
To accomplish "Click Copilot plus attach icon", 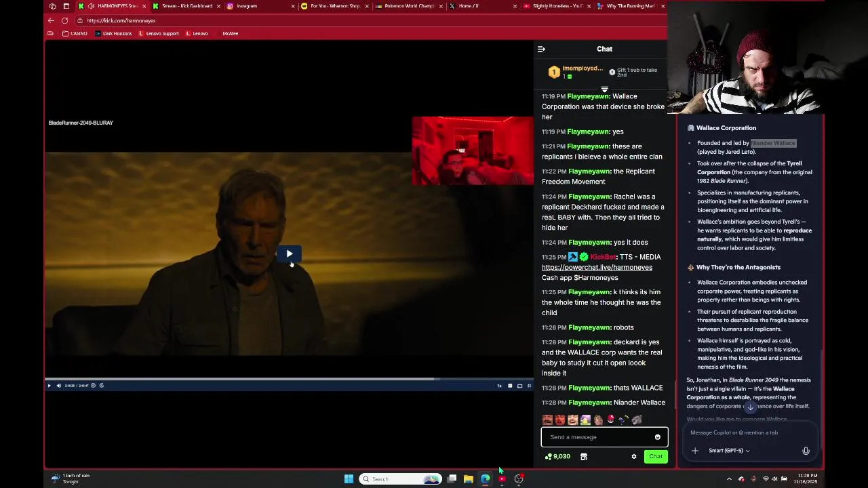I will pos(694,451).
